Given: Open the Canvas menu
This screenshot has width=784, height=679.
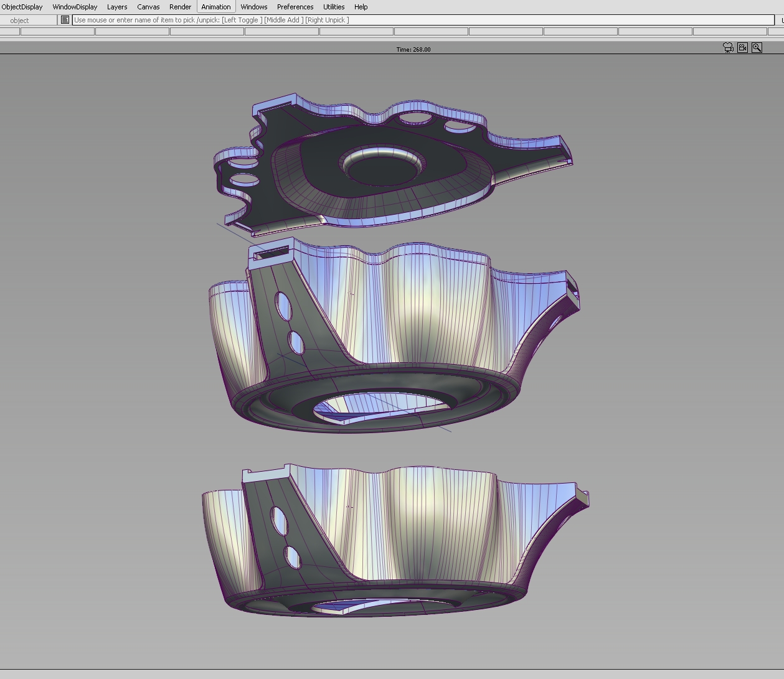Looking at the screenshot, I should pyautogui.click(x=148, y=7).
